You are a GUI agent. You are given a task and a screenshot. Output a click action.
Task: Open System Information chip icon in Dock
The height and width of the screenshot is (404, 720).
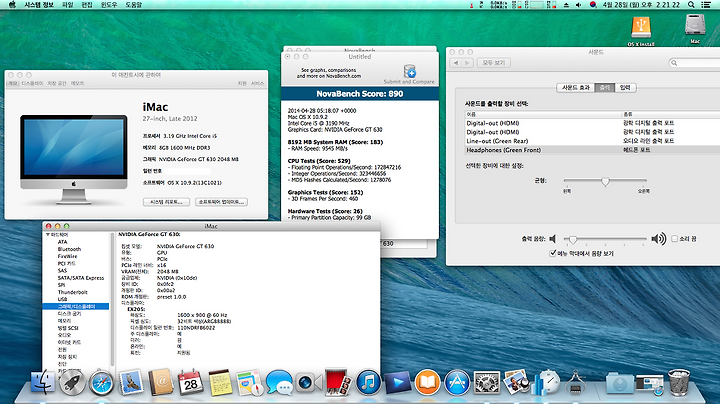tap(575, 383)
